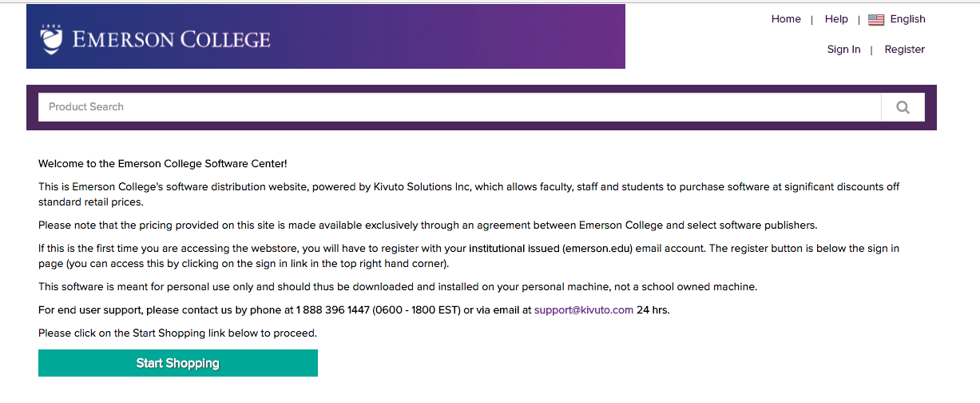This screenshot has height=403, width=980.
Task: Click the green Start Shopping button
Action: [178, 363]
